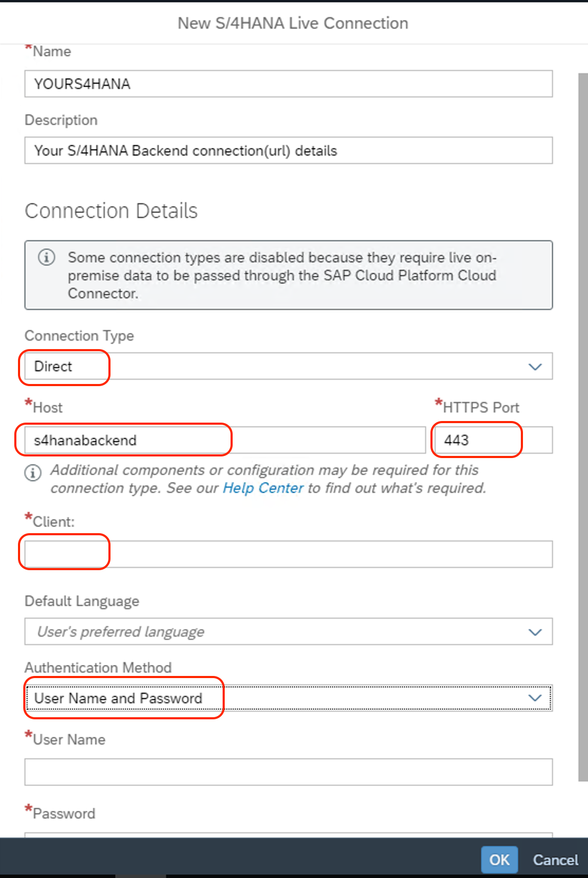Confirm the connection with OK button
This screenshot has width=588, height=878.
(x=499, y=859)
